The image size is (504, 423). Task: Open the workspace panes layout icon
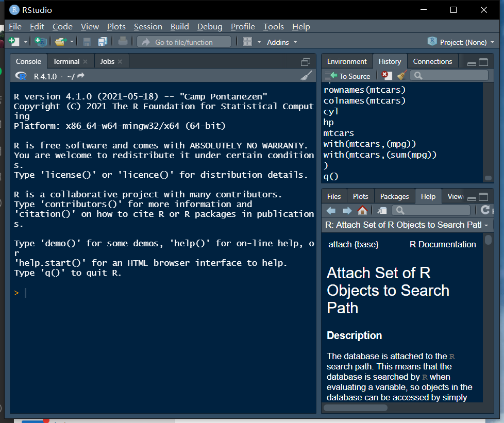(247, 42)
